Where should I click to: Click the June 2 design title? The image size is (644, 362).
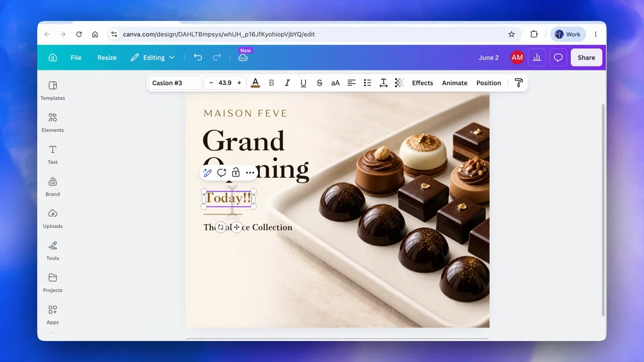pos(489,57)
